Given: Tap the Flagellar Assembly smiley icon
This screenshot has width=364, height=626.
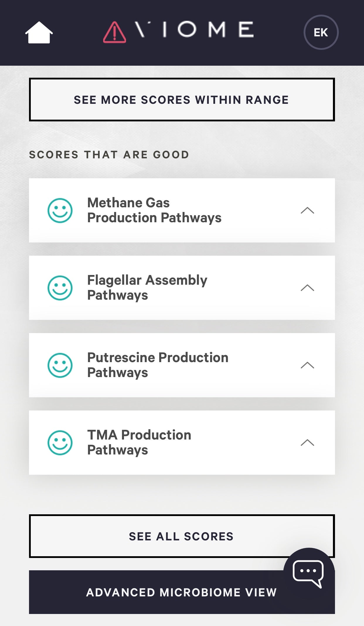Looking at the screenshot, I should click(x=60, y=288).
